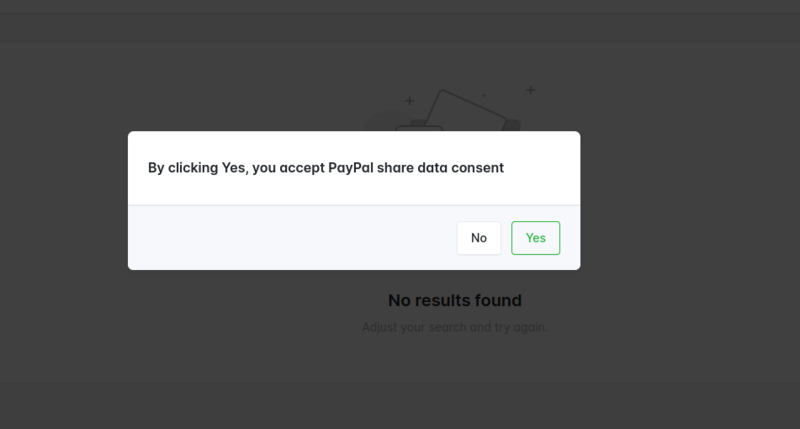The image size is (800, 429).
Task: Click the words 'try again' under the heading
Action: pyautogui.click(x=522, y=327)
